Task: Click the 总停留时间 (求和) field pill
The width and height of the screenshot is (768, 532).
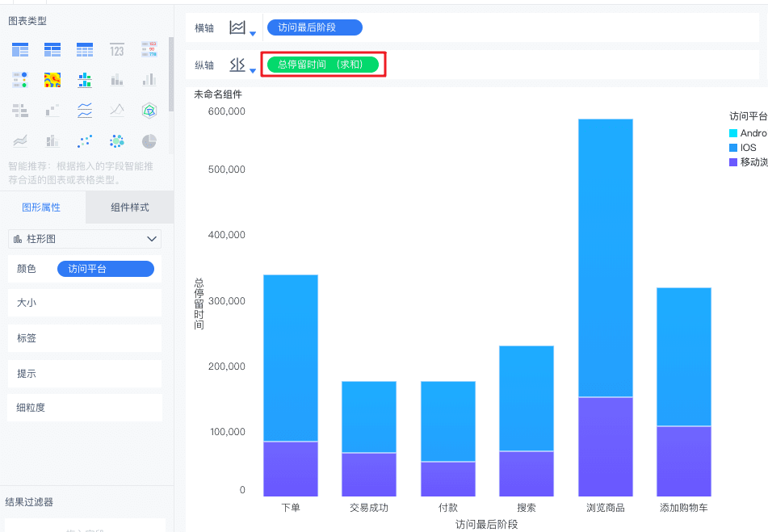Action: (323, 65)
